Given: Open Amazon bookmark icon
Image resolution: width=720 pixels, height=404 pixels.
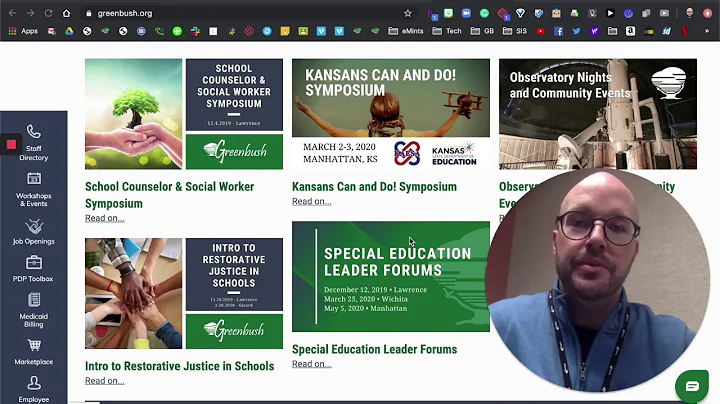Looking at the screenshot, I should [630, 31].
